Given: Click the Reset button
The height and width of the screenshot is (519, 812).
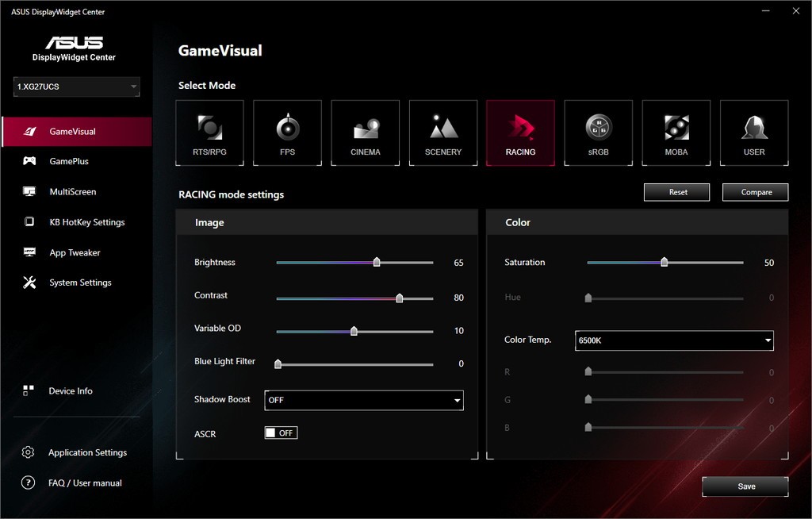Looking at the screenshot, I should [677, 192].
